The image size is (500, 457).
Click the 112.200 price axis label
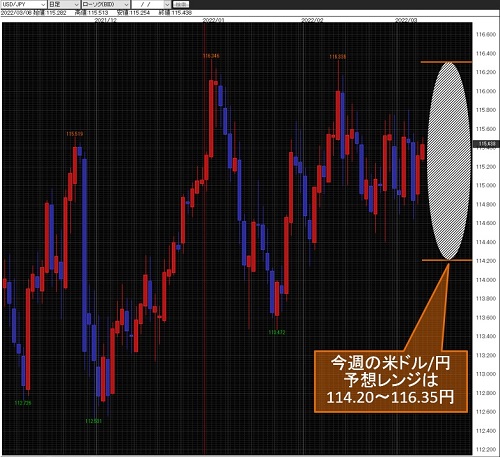(486, 450)
